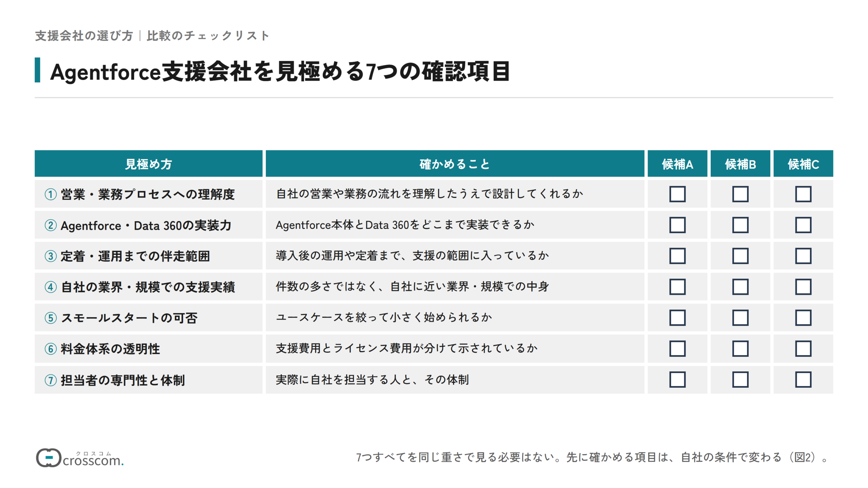Tick 候補A box for 担当者の専門性と体制

pyautogui.click(x=677, y=380)
